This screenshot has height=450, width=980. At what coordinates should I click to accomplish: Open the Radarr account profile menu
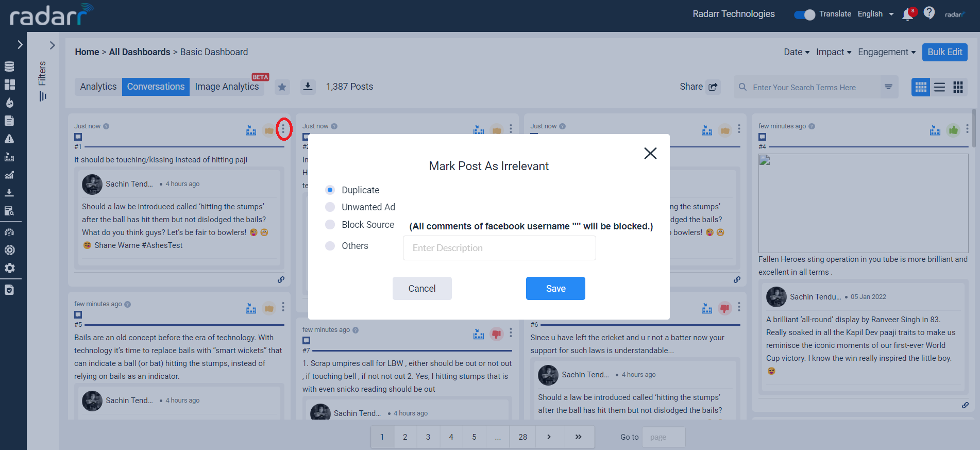point(955,14)
